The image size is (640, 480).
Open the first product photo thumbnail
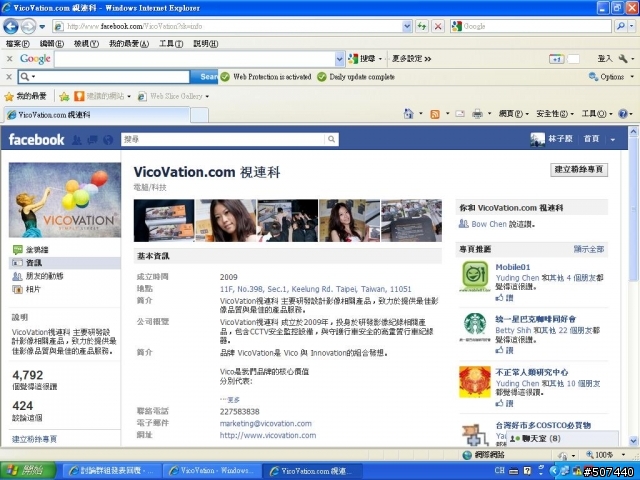click(x=164, y=220)
